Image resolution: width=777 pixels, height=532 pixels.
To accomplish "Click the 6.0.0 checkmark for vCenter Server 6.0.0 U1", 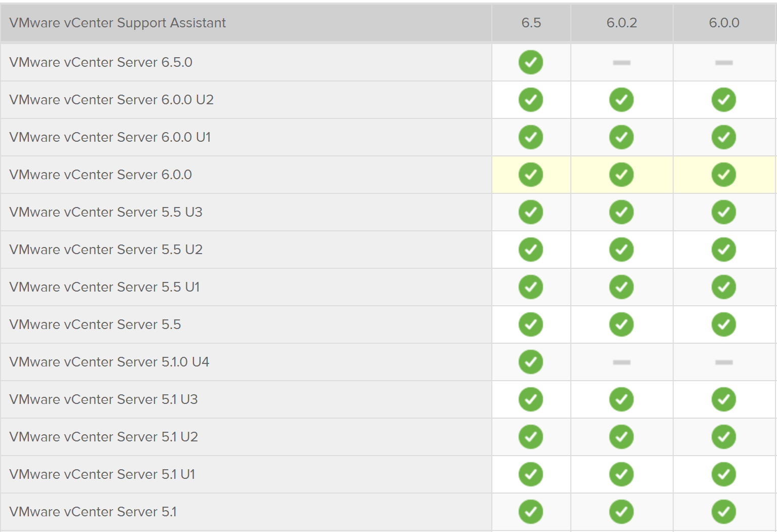I will click(x=724, y=137).
